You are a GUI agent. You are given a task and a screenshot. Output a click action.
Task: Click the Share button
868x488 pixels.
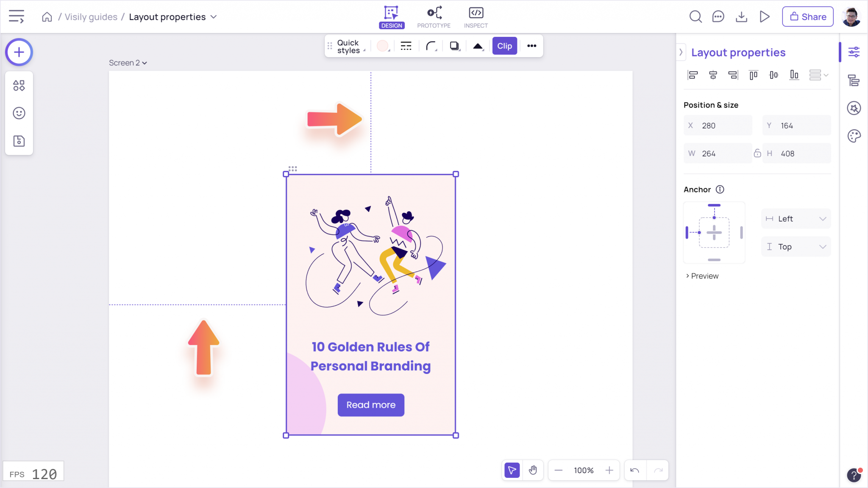click(807, 17)
